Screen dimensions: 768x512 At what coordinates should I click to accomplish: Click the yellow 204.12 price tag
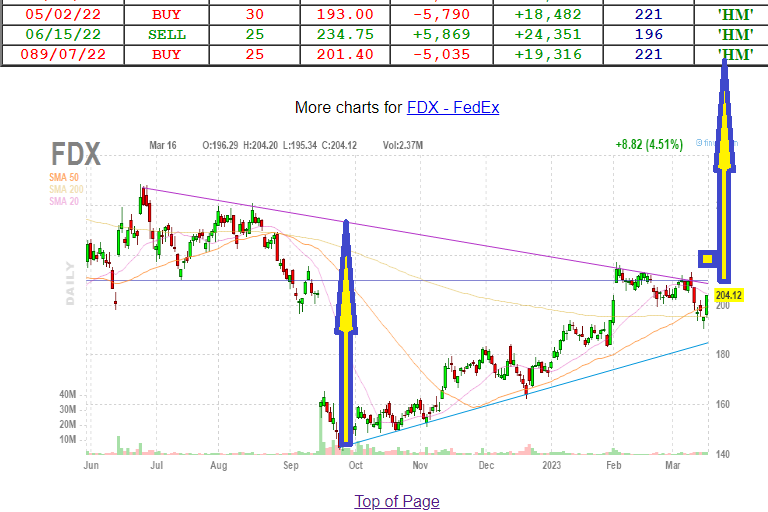click(x=729, y=295)
